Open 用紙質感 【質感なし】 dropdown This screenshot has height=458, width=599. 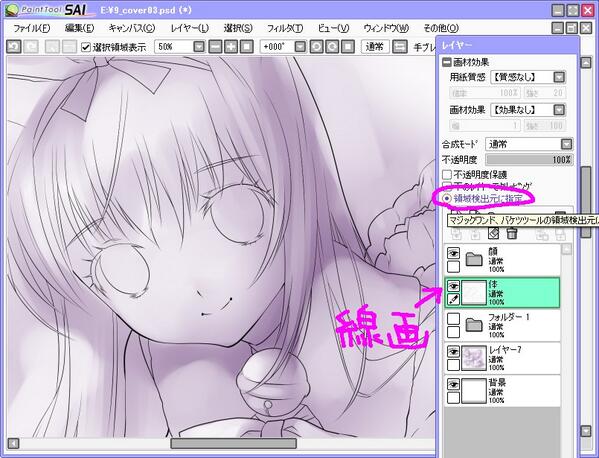(x=559, y=77)
